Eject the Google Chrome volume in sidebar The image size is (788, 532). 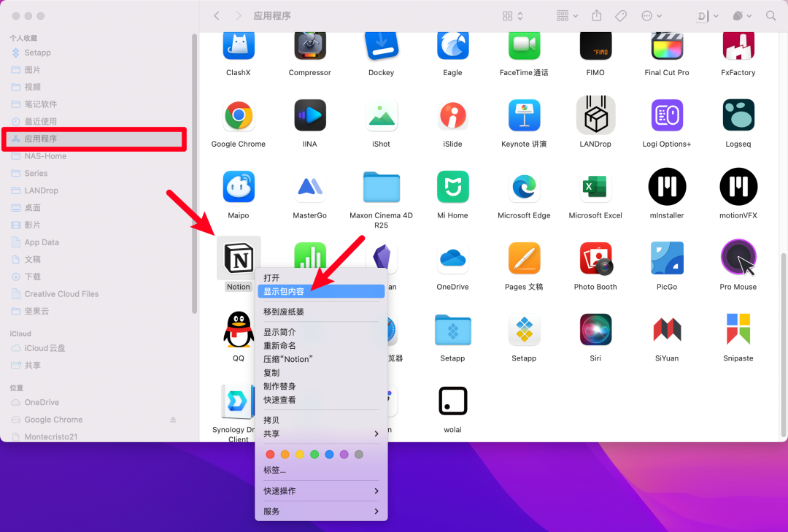(x=173, y=420)
